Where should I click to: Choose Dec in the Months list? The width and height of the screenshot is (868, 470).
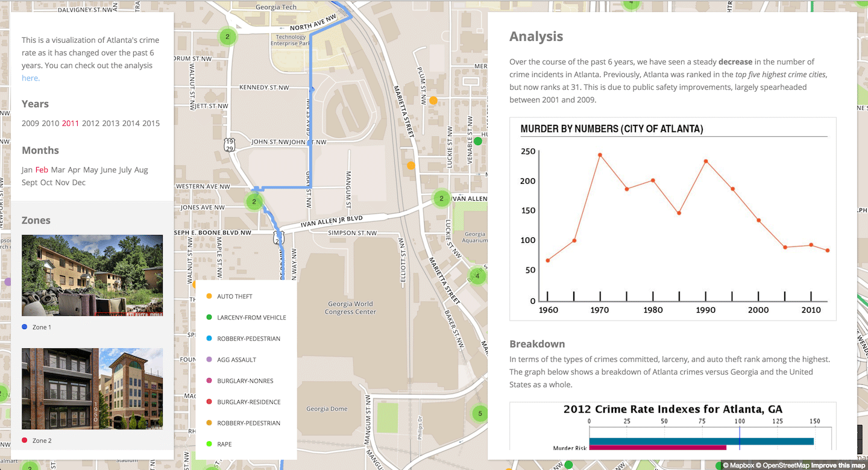pyautogui.click(x=79, y=183)
